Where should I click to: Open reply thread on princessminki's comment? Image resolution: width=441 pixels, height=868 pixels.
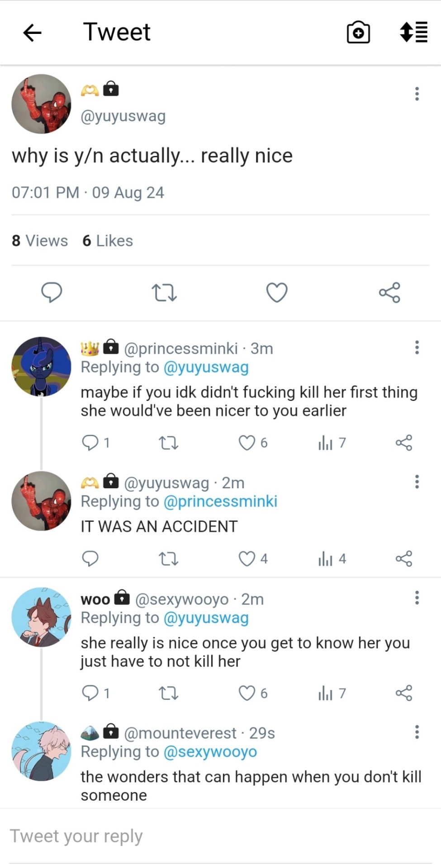pyautogui.click(x=90, y=443)
